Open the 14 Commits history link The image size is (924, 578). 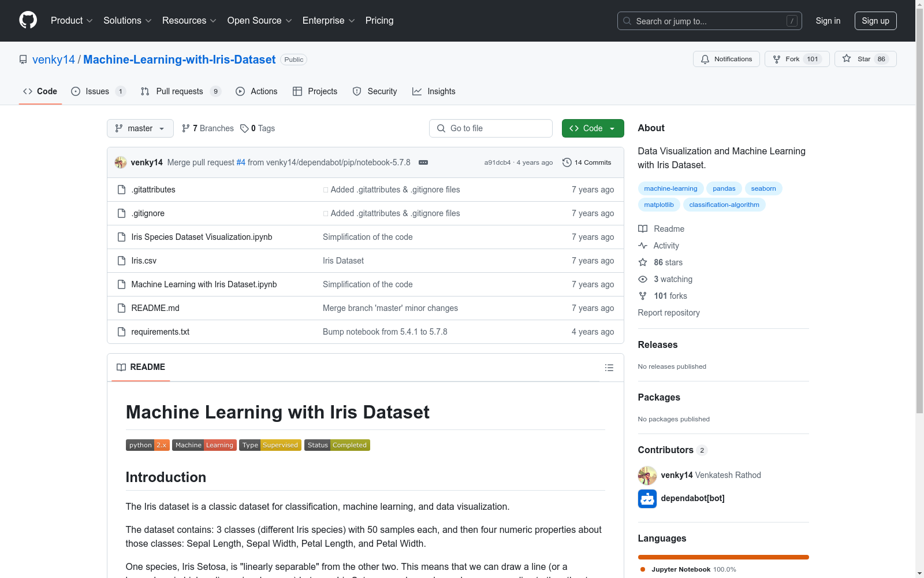pos(587,162)
